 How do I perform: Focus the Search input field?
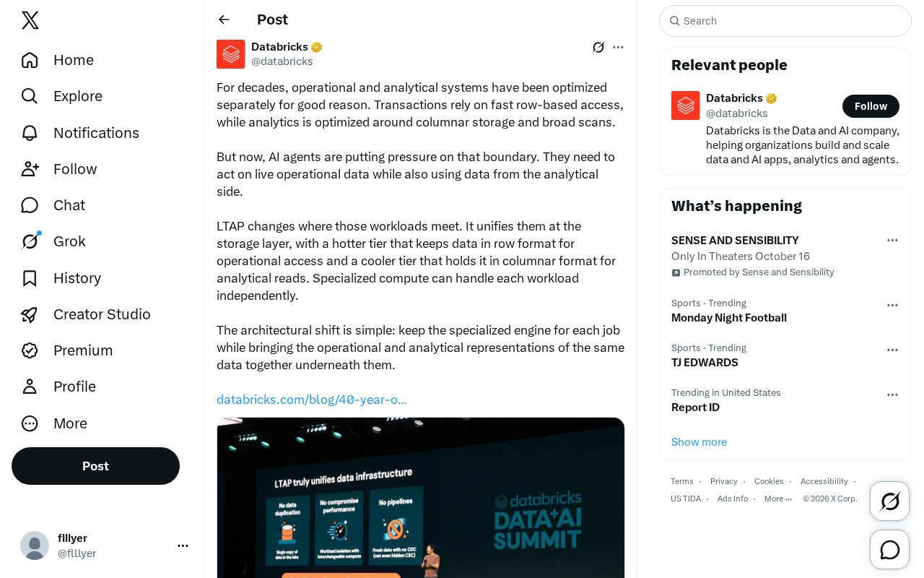(x=785, y=21)
